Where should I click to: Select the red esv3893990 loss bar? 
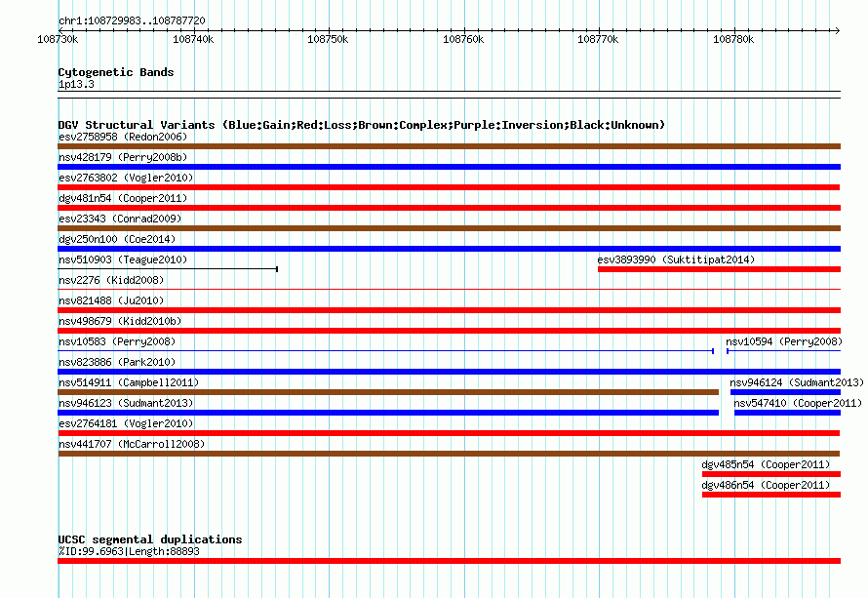pyautogui.click(x=719, y=269)
